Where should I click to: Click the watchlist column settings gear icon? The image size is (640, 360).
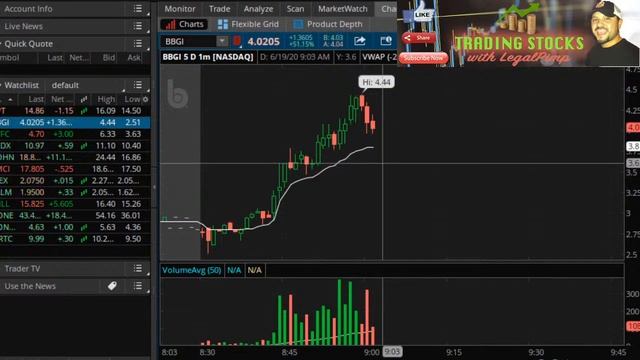[x=145, y=99]
